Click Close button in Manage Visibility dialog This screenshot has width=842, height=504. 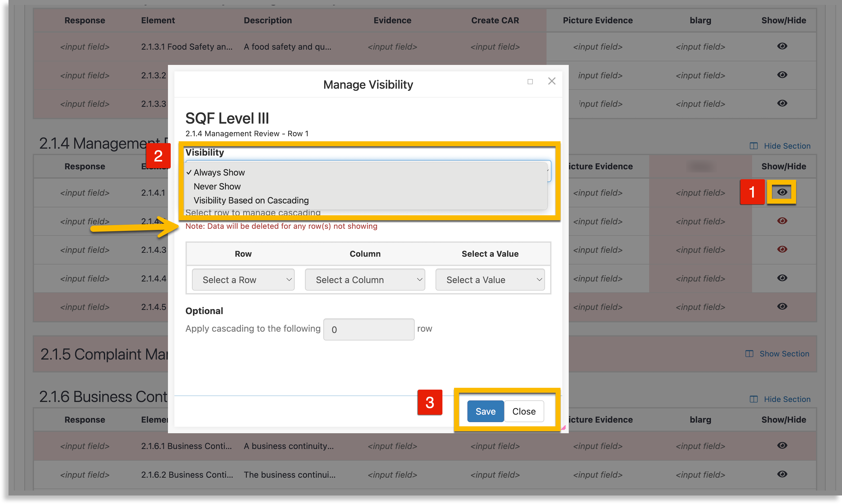tap(524, 411)
